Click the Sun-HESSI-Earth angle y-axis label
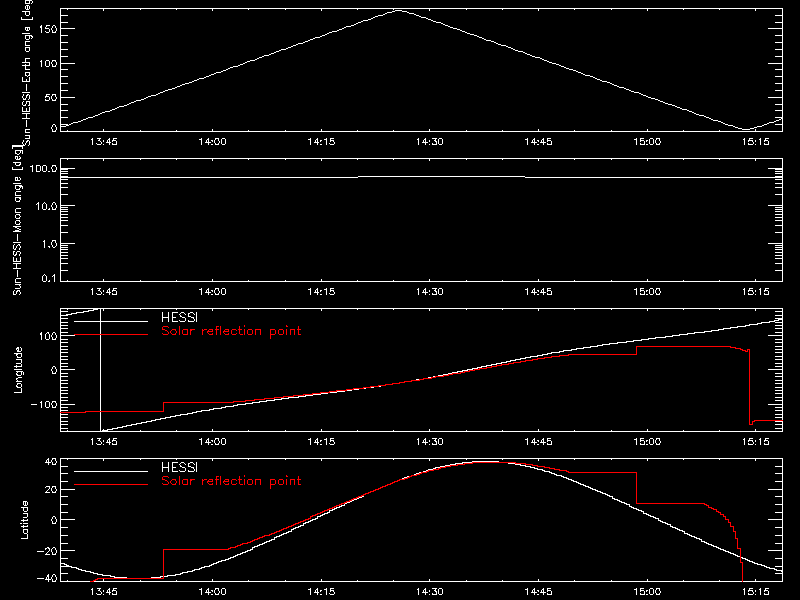800x600 pixels. [x=27, y=73]
